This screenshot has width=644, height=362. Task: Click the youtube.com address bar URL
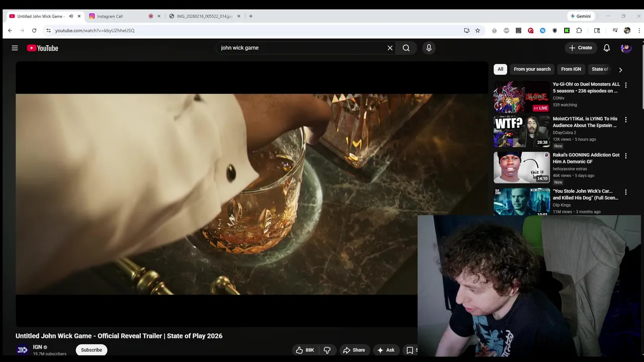pyautogui.click(x=95, y=30)
